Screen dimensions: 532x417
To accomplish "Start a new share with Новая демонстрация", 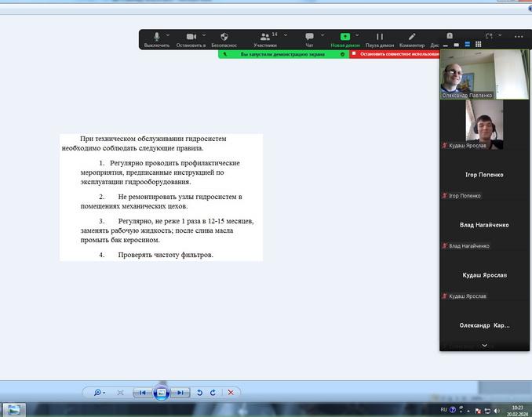I will [345, 38].
